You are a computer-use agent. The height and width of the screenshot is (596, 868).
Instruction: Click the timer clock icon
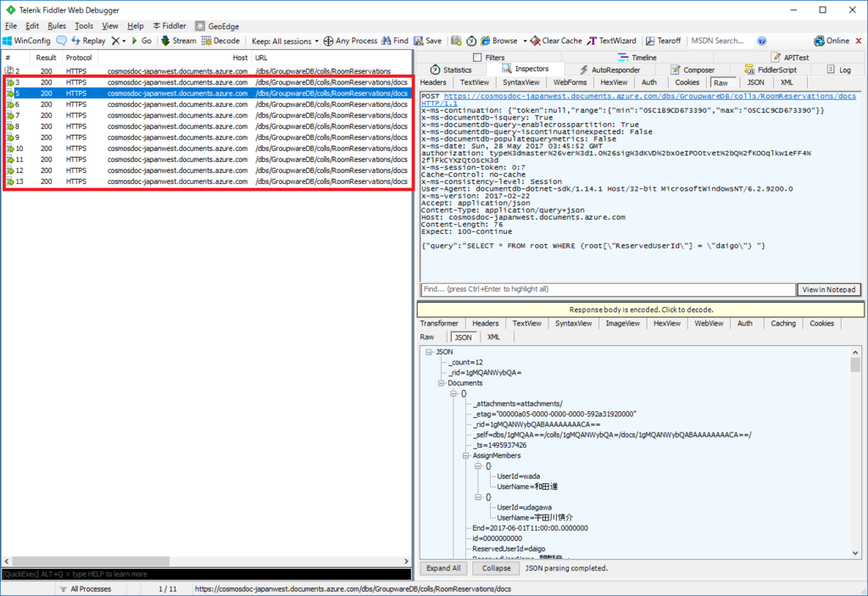471,41
